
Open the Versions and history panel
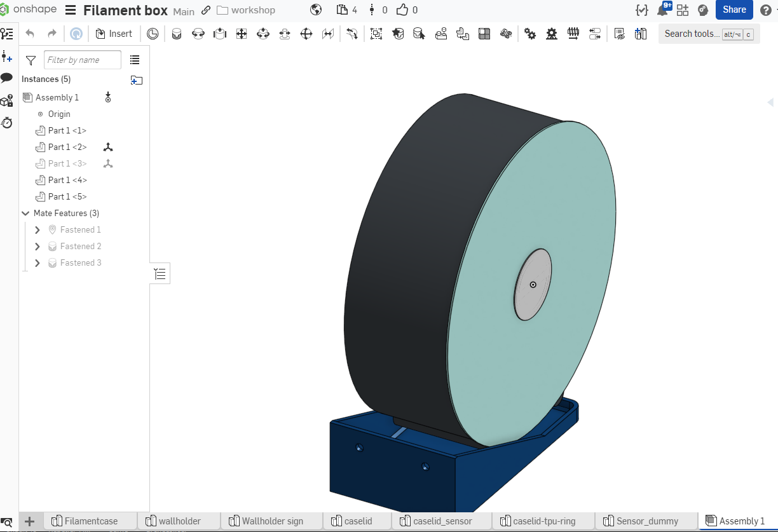click(7, 123)
